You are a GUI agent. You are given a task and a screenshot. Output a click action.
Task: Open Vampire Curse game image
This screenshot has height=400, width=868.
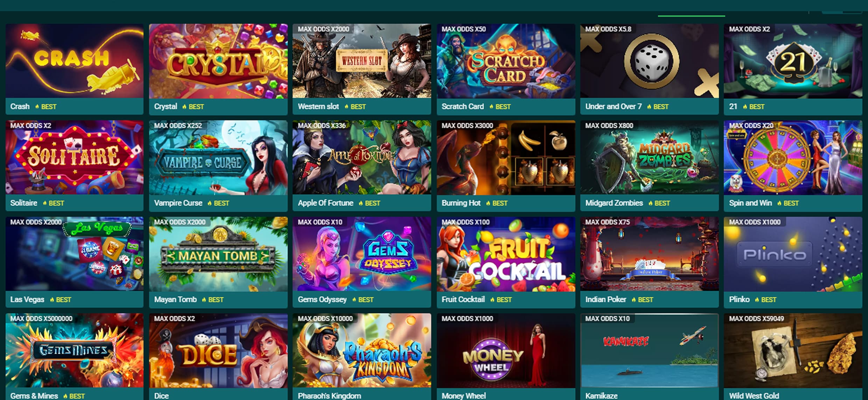tap(218, 157)
